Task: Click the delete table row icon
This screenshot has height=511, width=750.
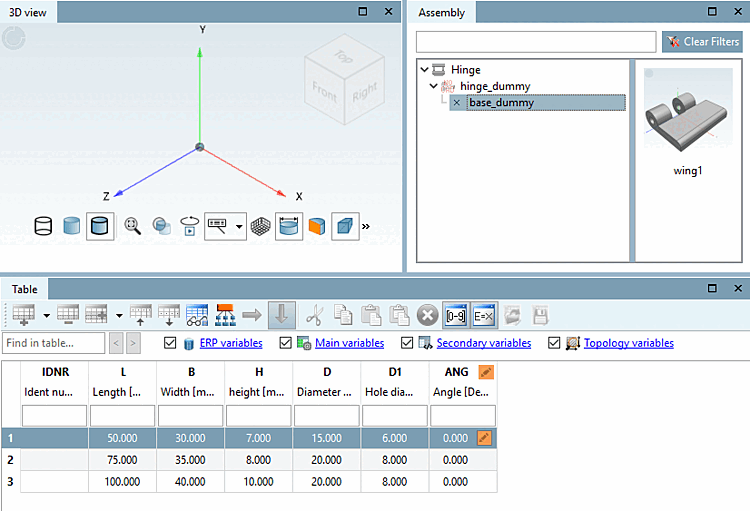Action: pyautogui.click(x=68, y=315)
